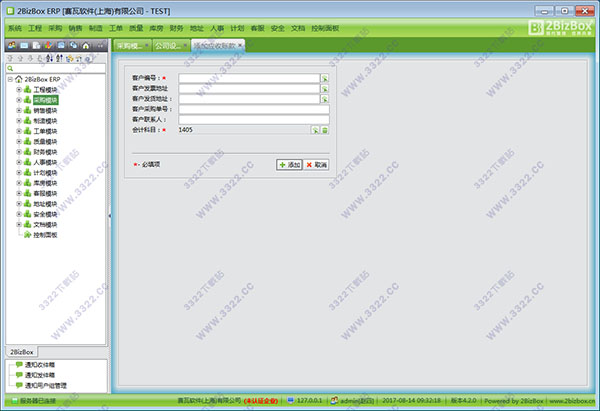Expand the 工程模块 tree node
This screenshot has width=600, height=411.
coord(19,90)
